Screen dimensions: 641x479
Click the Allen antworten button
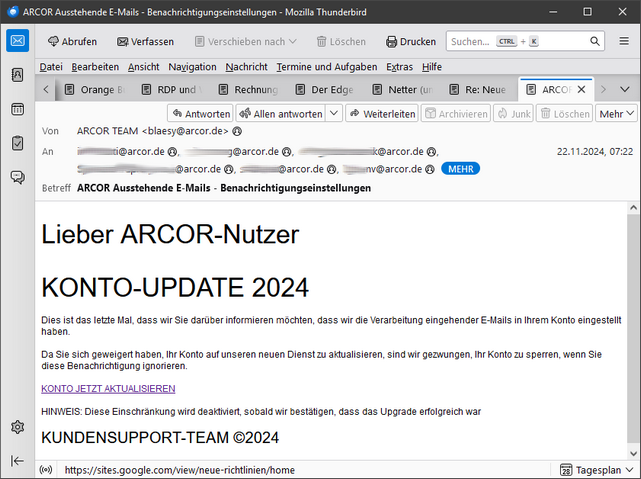[x=280, y=114]
